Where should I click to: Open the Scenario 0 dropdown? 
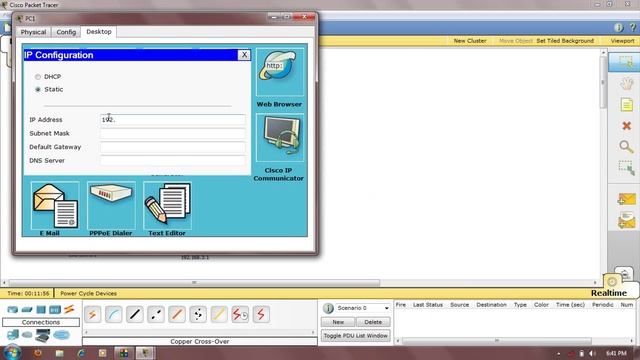tap(362, 308)
